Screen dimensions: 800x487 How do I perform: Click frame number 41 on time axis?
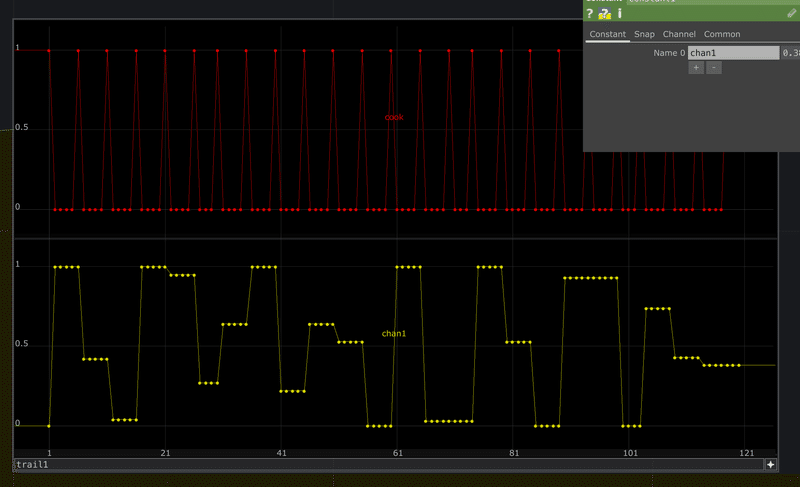click(281, 453)
